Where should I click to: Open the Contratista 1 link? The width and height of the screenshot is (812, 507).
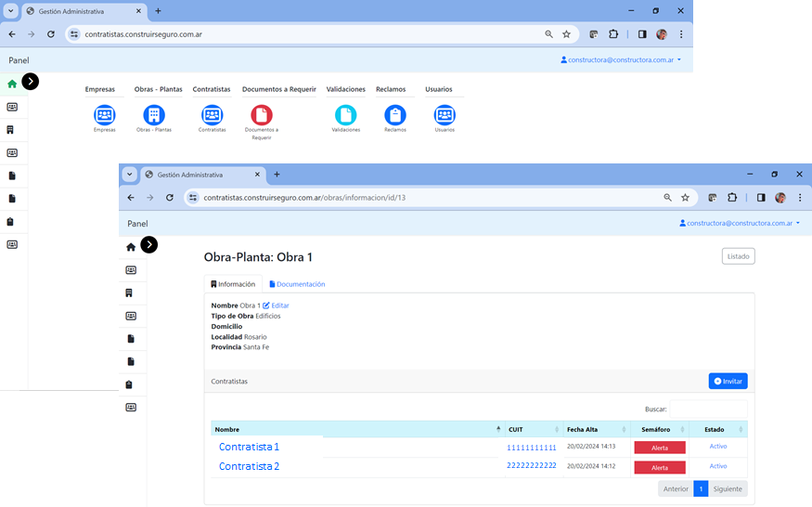coord(249,447)
